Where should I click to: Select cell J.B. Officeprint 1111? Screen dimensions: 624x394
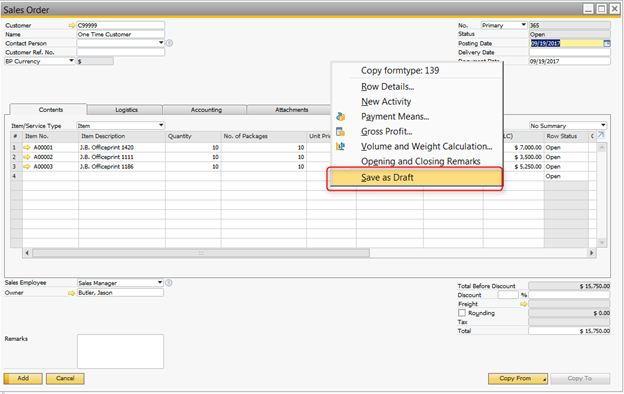coord(122,157)
